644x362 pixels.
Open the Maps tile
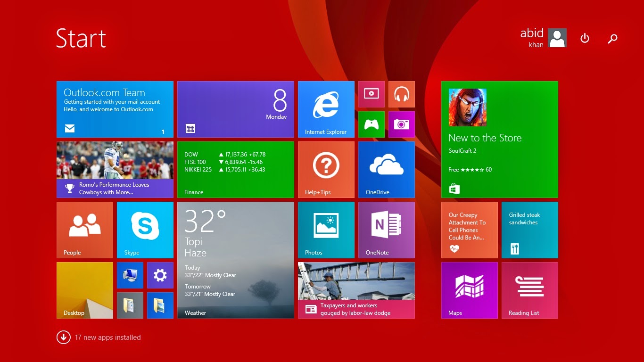(470, 290)
